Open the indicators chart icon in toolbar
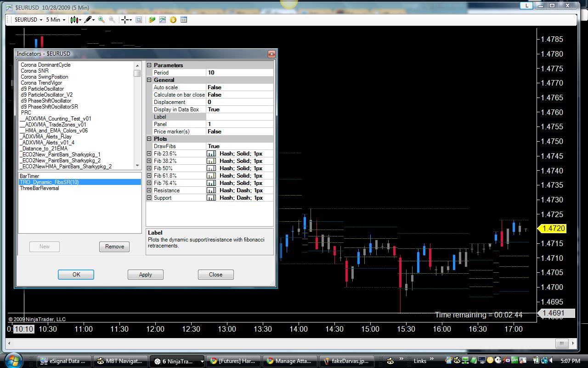The height and width of the screenshot is (368, 588). click(163, 20)
